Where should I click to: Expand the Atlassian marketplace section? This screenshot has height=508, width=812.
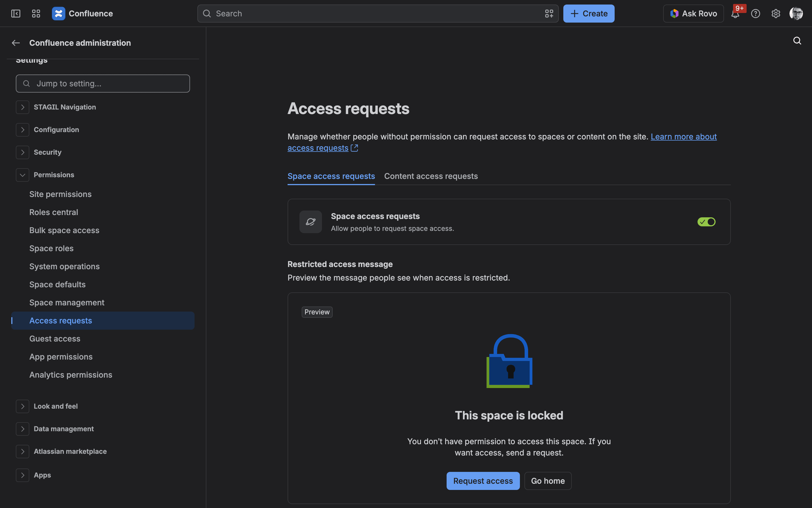tap(23, 451)
